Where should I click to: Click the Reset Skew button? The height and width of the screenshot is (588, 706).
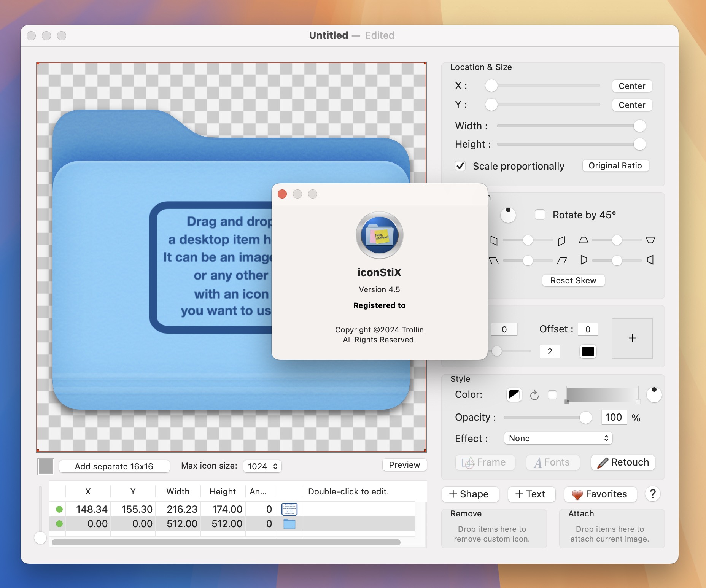coord(573,280)
